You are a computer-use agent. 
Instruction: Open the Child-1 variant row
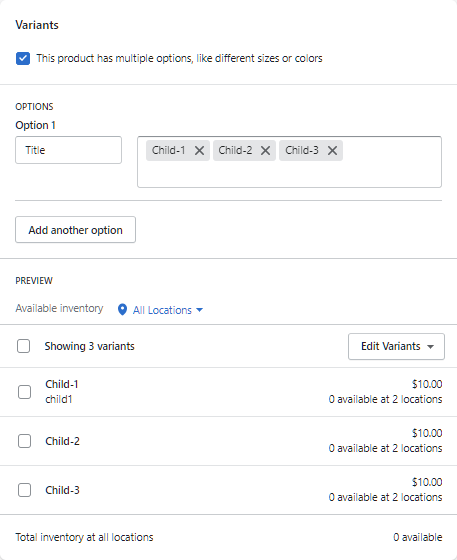click(228, 392)
